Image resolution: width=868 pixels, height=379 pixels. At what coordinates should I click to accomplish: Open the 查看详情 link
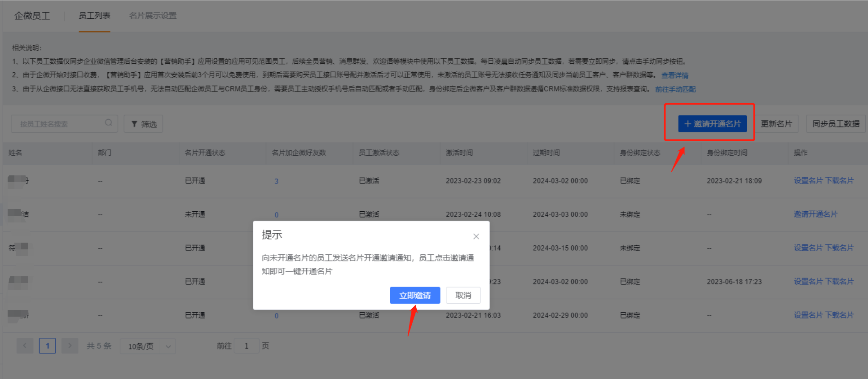[674, 75]
